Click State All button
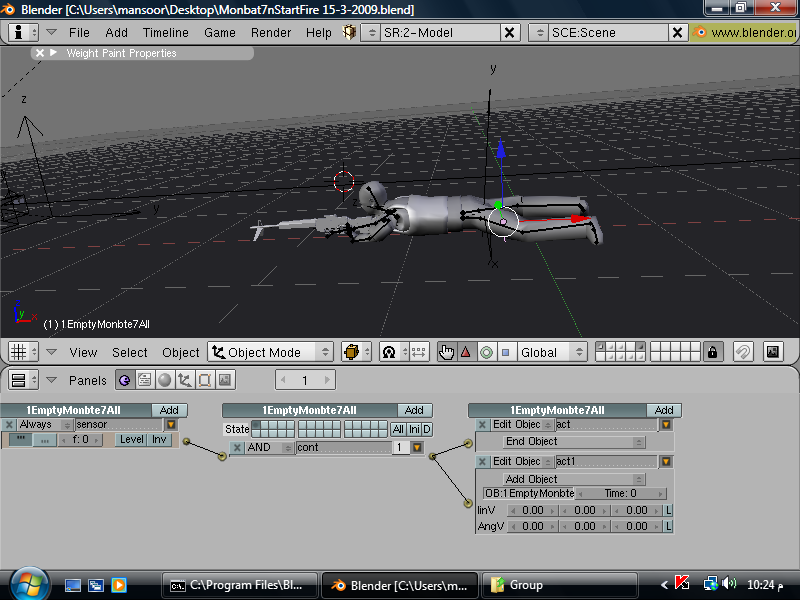The height and width of the screenshot is (600, 800). pos(398,430)
